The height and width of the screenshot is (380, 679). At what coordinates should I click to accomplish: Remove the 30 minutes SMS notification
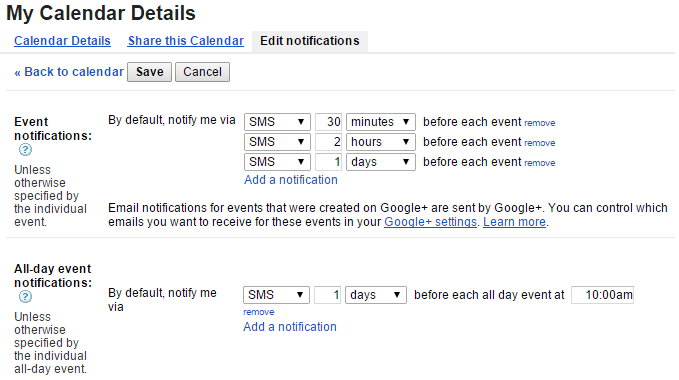coord(540,123)
